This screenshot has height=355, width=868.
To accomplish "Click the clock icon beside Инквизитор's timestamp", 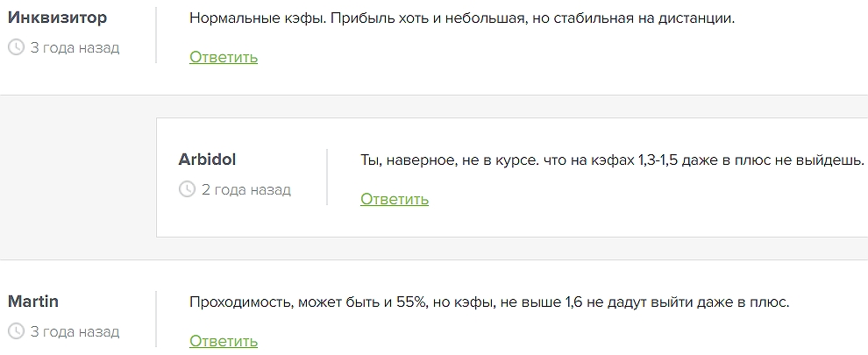I will (x=16, y=48).
